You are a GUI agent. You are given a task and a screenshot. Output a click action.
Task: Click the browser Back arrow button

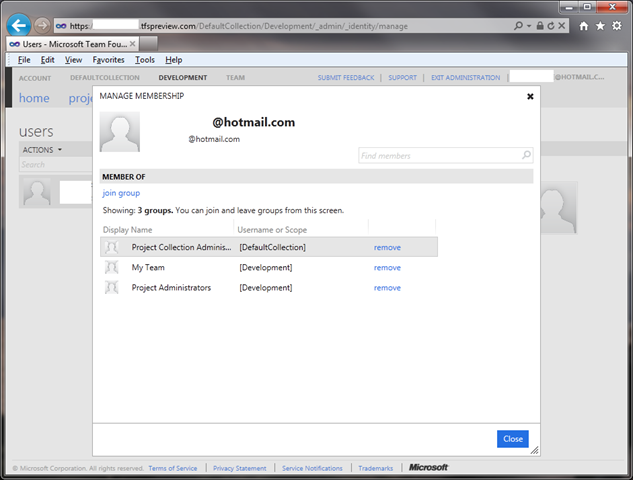click(18, 25)
